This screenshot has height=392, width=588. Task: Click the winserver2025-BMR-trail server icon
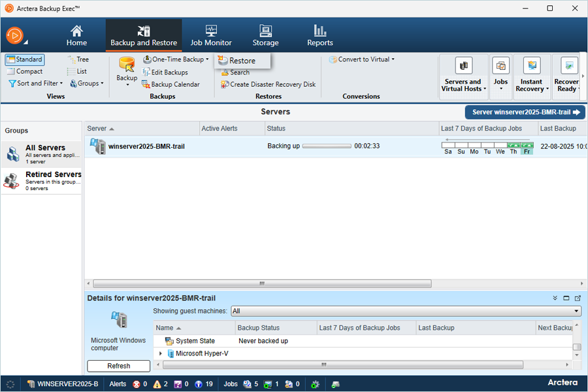coord(97,146)
